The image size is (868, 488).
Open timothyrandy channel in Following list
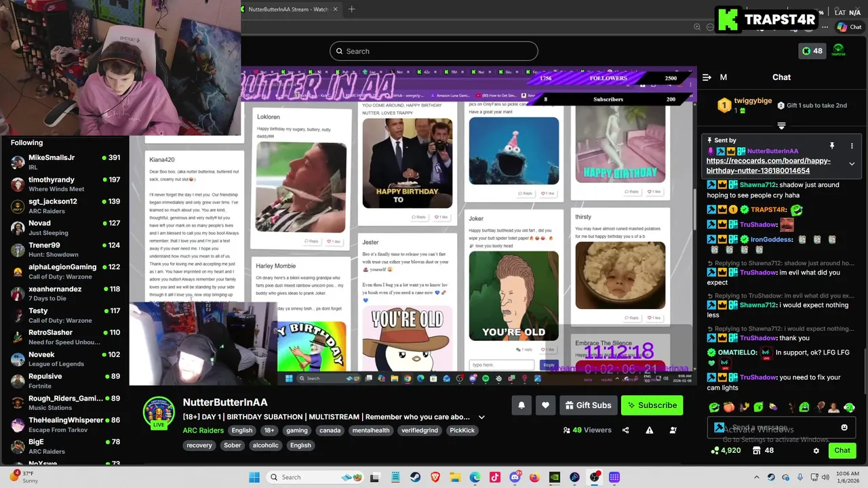(65, 184)
